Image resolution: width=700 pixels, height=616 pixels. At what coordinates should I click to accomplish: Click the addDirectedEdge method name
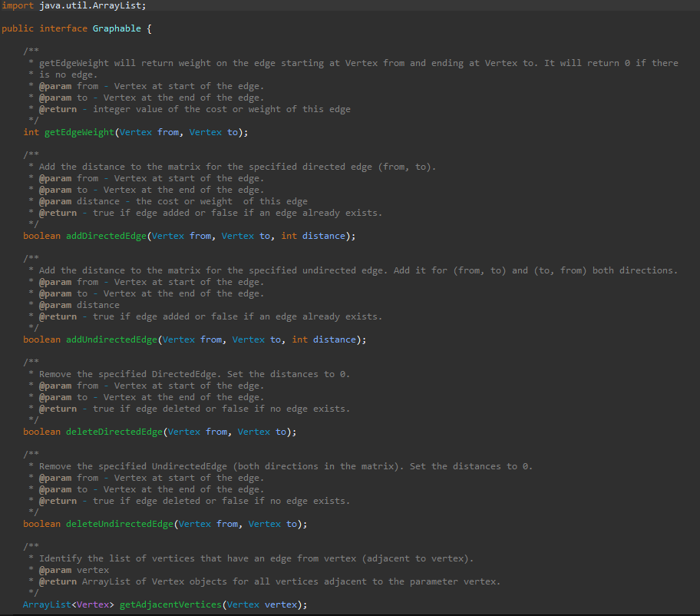(106, 236)
